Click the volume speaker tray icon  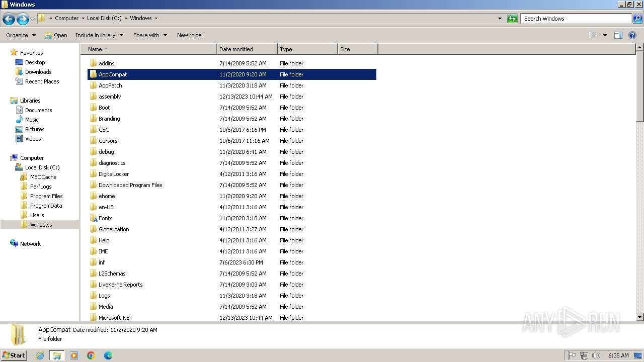[596, 355]
